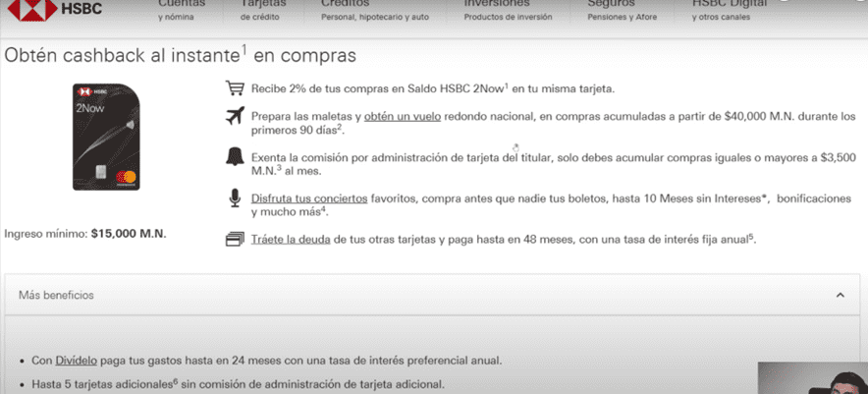The image size is (868, 394).
Task: Follow the "obtén un vuelo" link
Action: click(374, 117)
